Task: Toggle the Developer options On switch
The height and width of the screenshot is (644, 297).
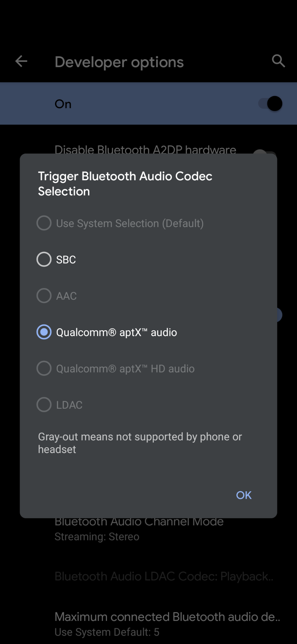Action: (271, 104)
